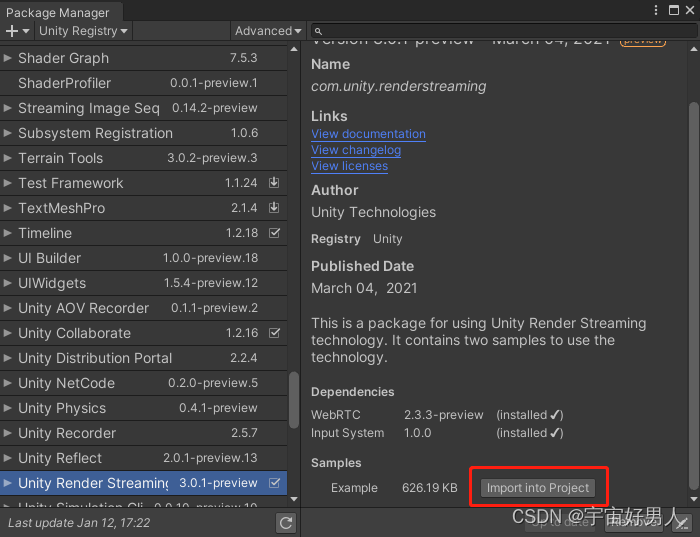Viewport: 700px width, 537px height.
Task: Open the three-dot window options menu
Action: tap(656, 10)
